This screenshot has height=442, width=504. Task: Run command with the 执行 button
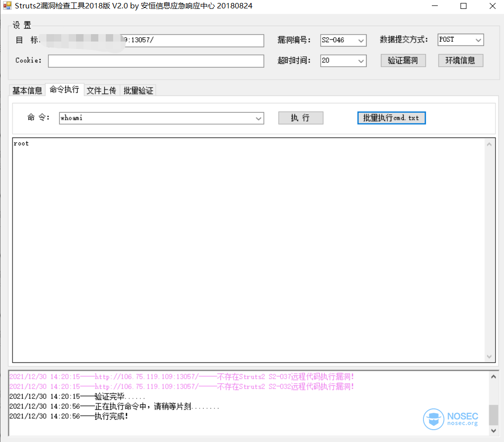pyautogui.click(x=300, y=118)
